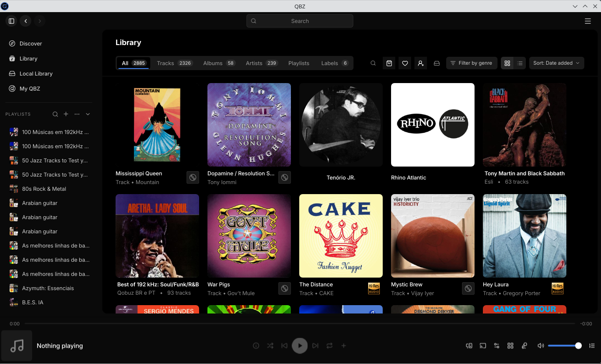Toggle shuffle playback

[270, 346]
